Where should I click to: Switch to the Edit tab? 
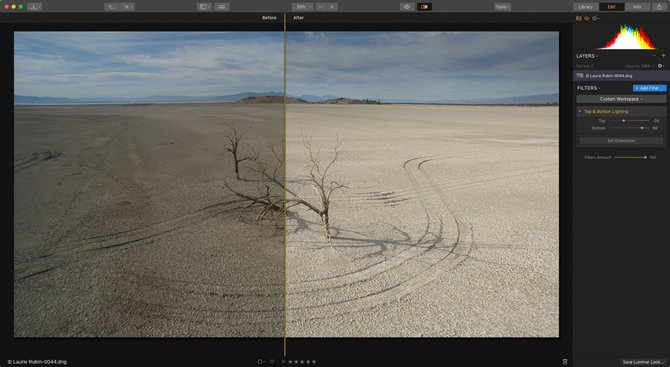pyautogui.click(x=611, y=7)
